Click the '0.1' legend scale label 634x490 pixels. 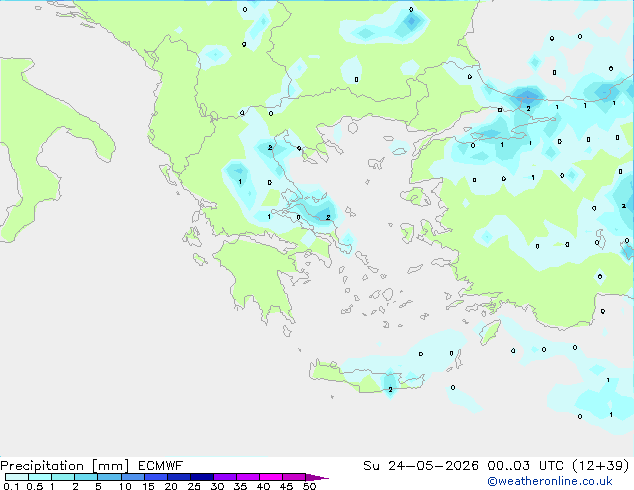11,486
